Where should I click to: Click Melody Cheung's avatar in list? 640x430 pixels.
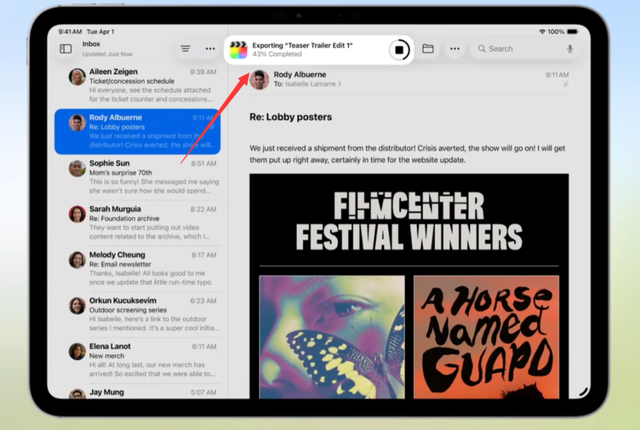(x=77, y=260)
